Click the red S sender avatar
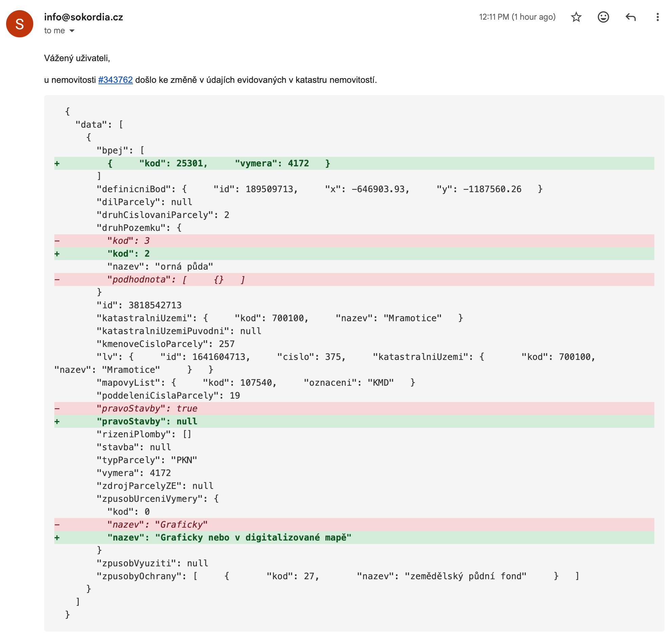This screenshot has height=639, width=672. pyautogui.click(x=20, y=24)
